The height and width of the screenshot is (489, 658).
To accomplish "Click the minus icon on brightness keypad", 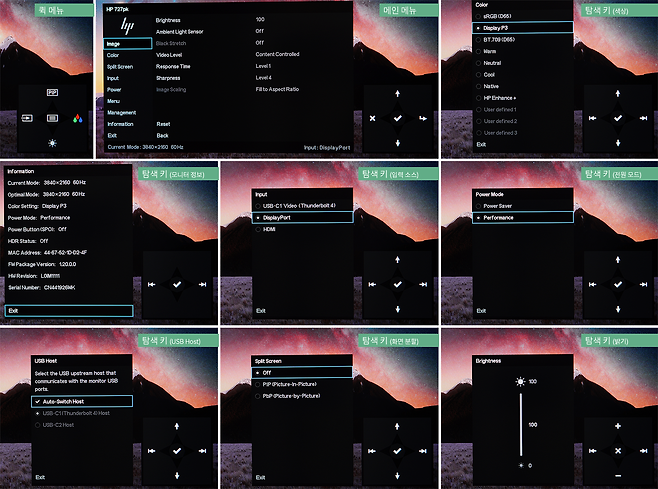I will 617,474.
